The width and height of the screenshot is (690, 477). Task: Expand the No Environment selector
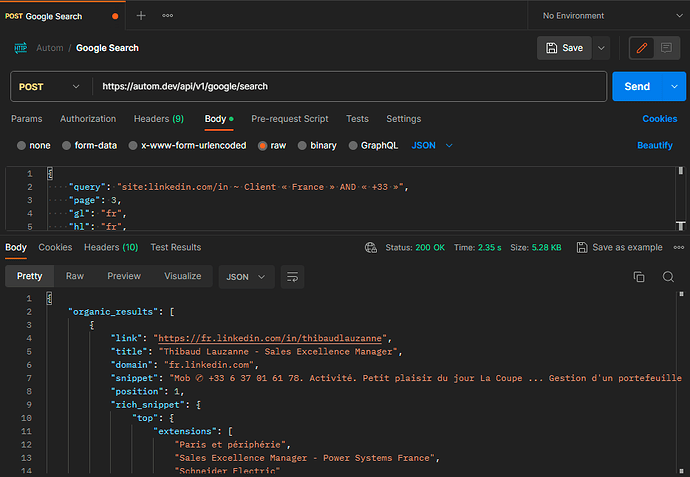[611, 16]
